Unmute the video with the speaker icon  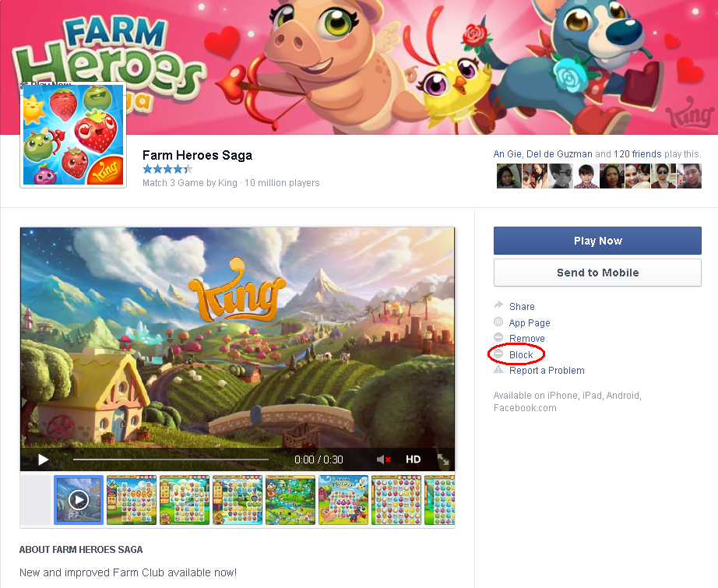coord(383,459)
